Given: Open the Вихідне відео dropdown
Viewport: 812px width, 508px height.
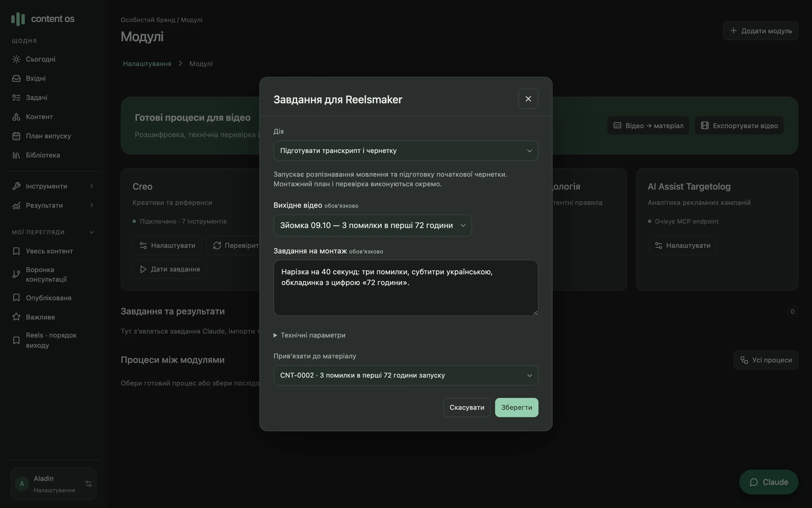Looking at the screenshot, I should 372,225.
